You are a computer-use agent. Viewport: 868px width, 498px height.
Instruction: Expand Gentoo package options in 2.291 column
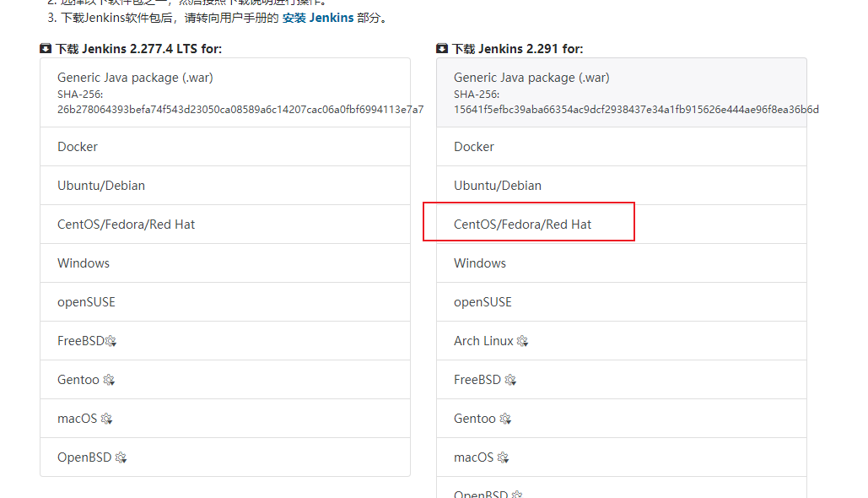pos(504,419)
